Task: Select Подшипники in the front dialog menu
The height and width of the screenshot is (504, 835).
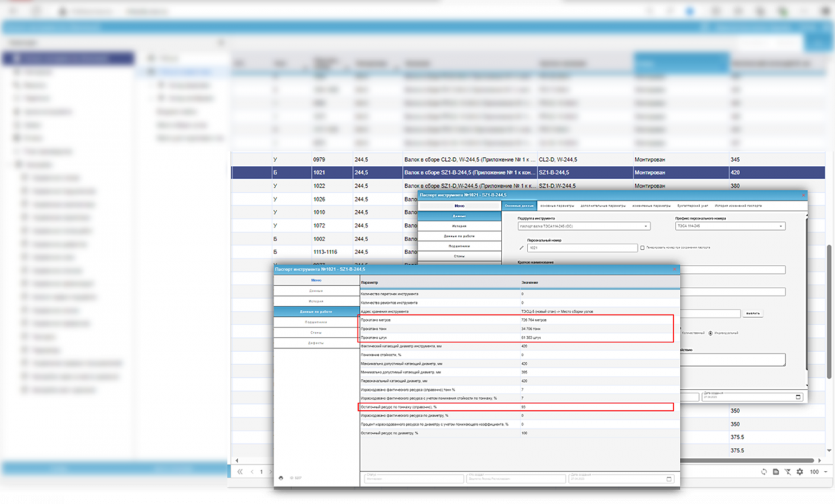Action: pyautogui.click(x=316, y=322)
